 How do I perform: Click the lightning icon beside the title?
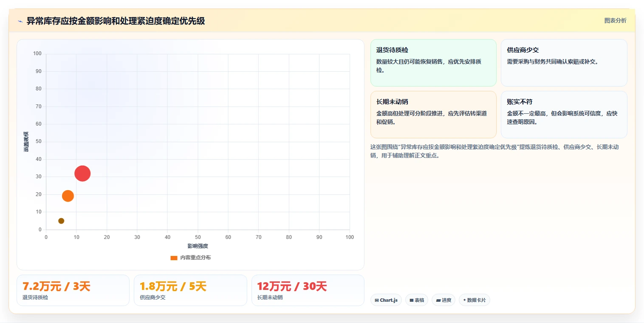(20, 21)
